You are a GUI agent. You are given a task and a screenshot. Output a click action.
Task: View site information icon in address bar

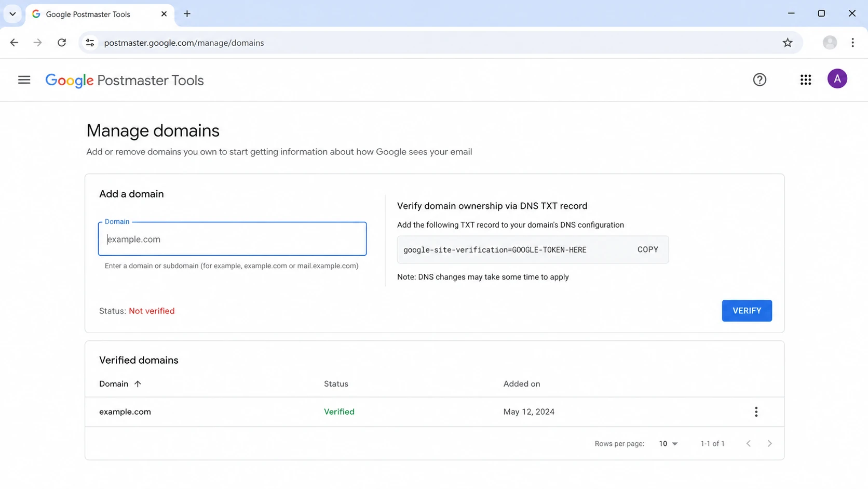click(90, 43)
